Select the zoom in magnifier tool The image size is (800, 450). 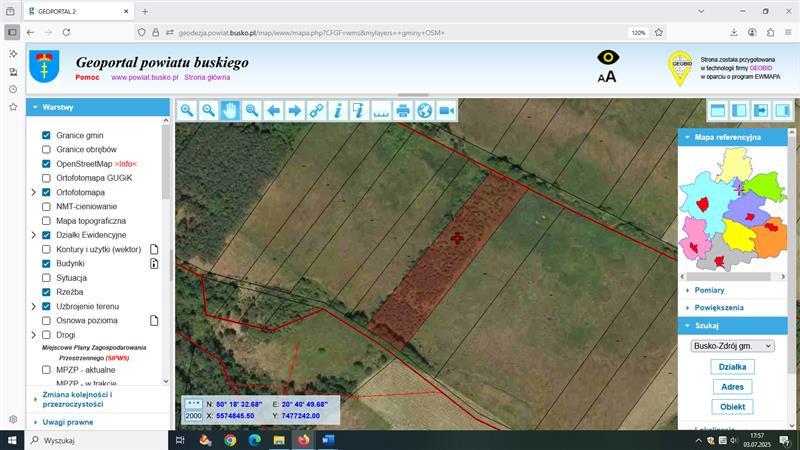point(186,110)
